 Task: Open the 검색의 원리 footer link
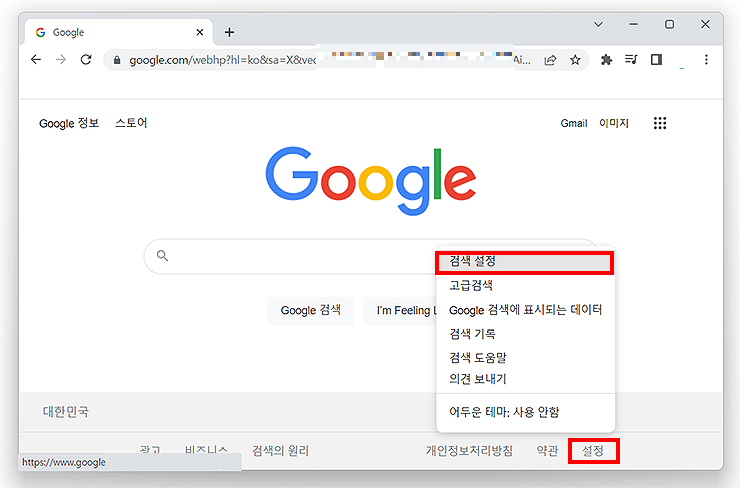280,451
